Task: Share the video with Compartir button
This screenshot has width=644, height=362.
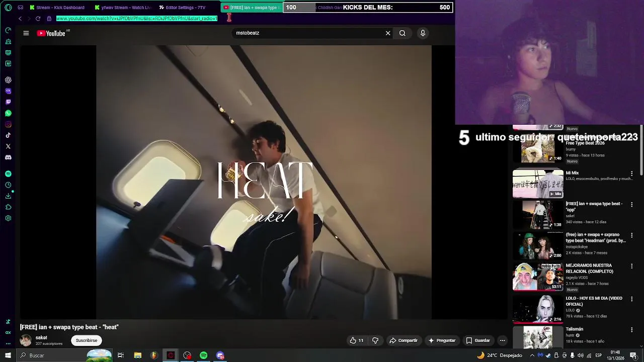Action: [x=404, y=340]
